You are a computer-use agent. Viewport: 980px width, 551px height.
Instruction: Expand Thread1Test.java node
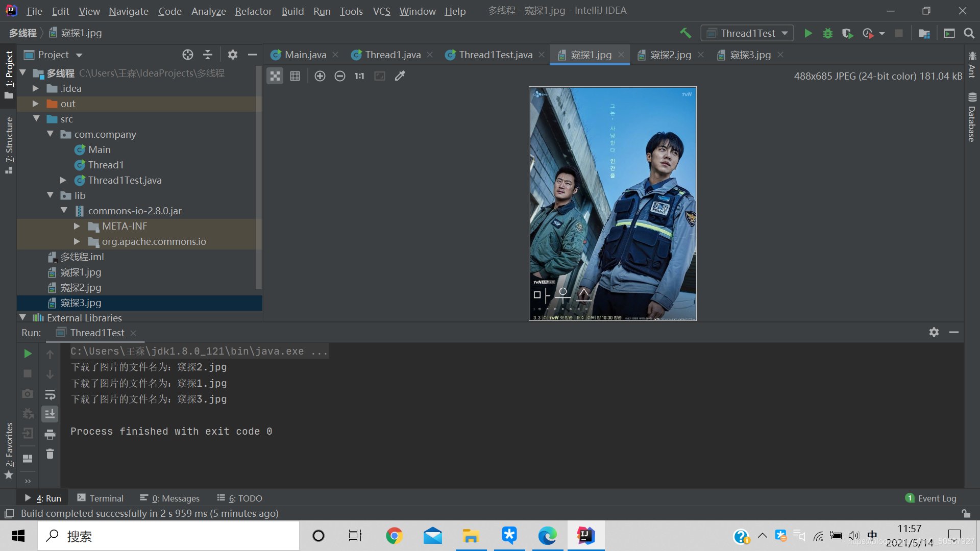pos(63,180)
